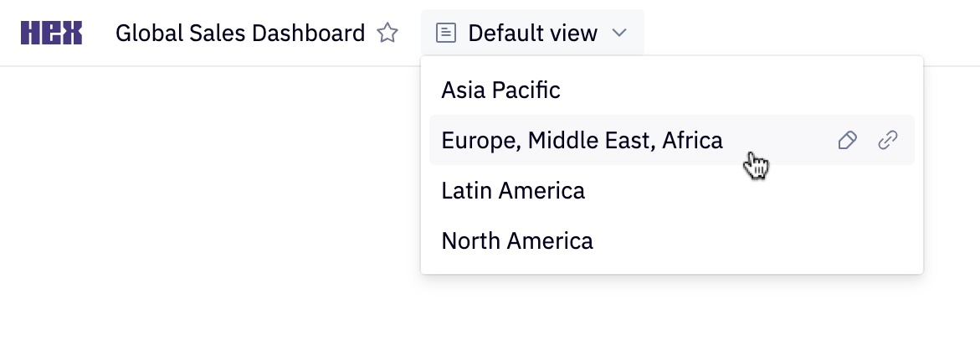Star the Global Sales Dashboard
Screen dimensions: 980x341
click(x=387, y=34)
